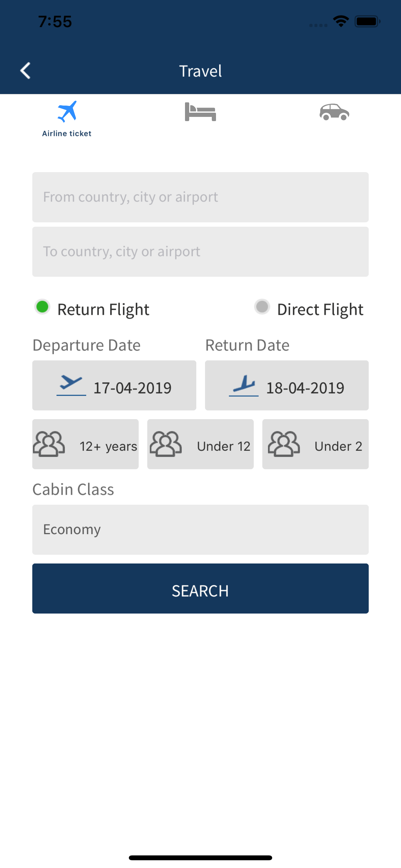Select the Airline ticket airplane icon
The width and height of the screenshot is (401, 868).
pos(67,111)
